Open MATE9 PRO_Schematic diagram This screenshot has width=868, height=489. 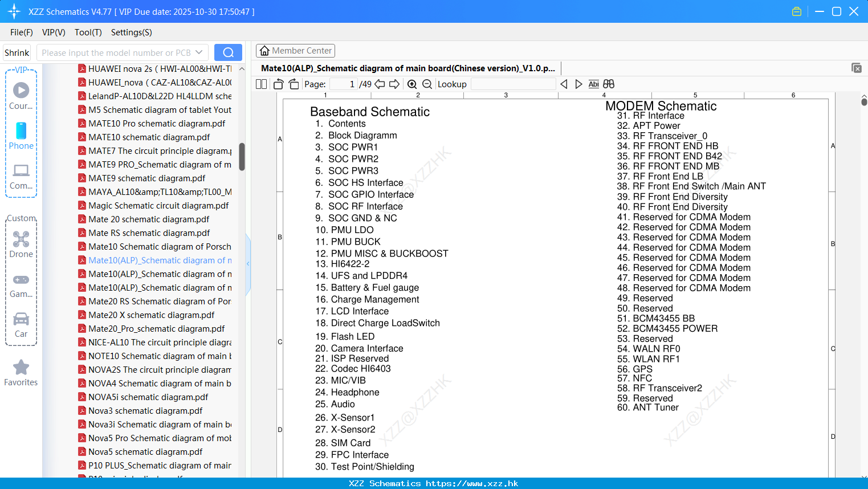point(155,164)
